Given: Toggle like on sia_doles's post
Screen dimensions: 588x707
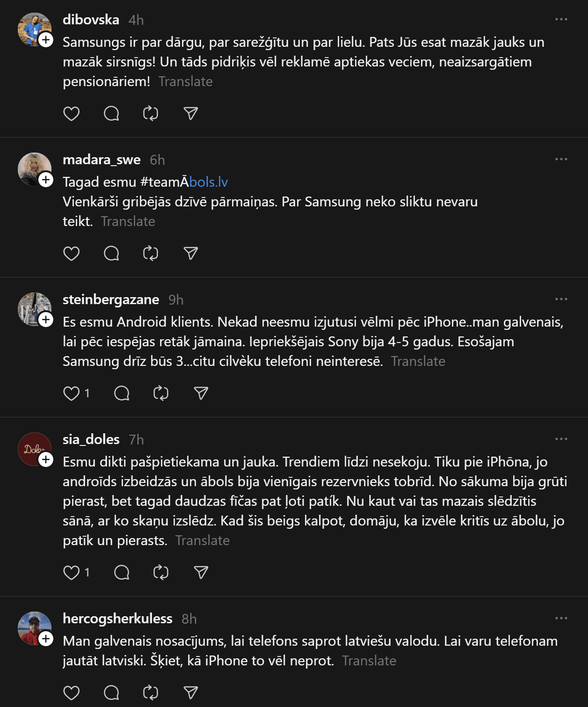Looking at the screenshot, I should pyautogui.click(x=71, y=573).
